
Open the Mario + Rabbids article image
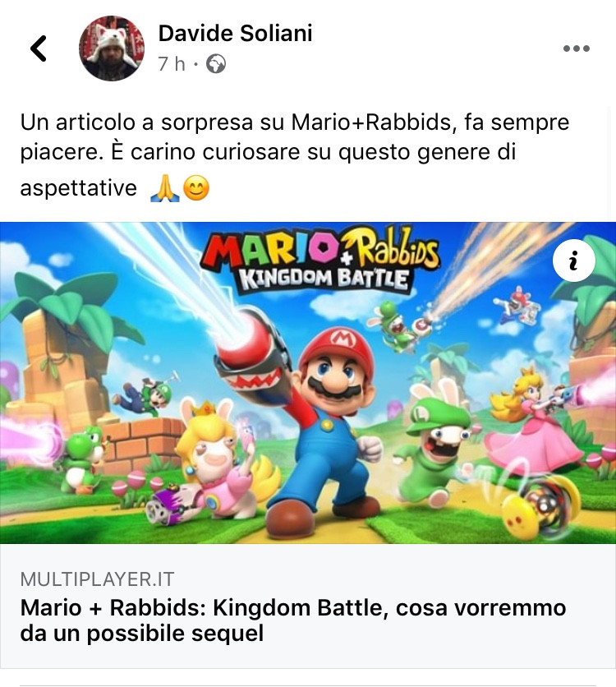pos(308,383)
